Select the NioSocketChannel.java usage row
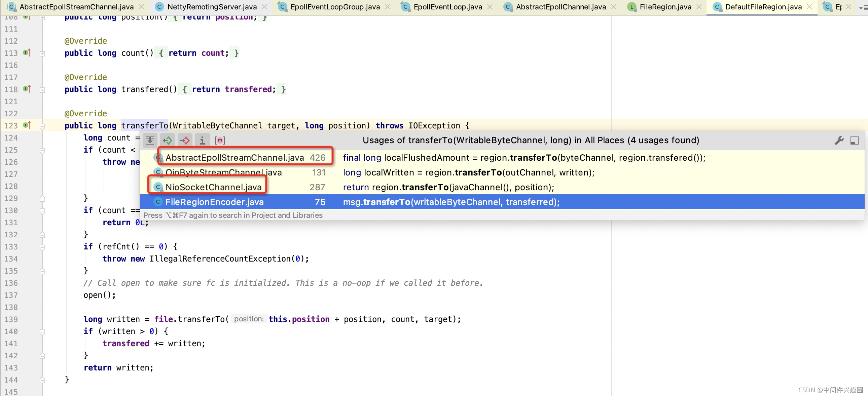 click(x=213, y=187)
